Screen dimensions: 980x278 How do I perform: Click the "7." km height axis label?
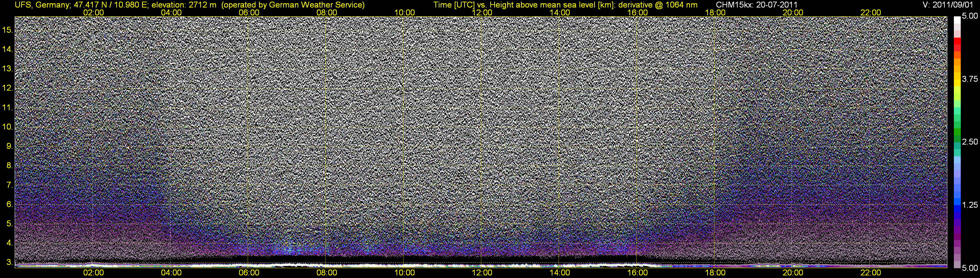tap(9, 185)
